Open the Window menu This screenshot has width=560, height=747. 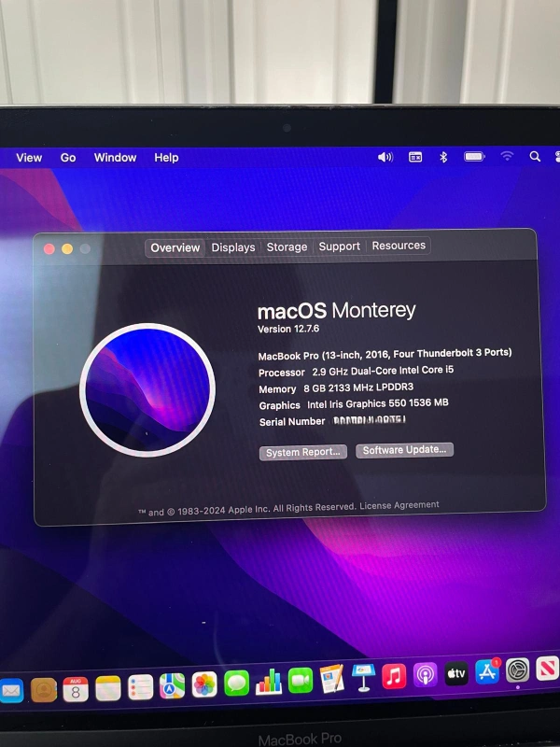pos(115,158)
